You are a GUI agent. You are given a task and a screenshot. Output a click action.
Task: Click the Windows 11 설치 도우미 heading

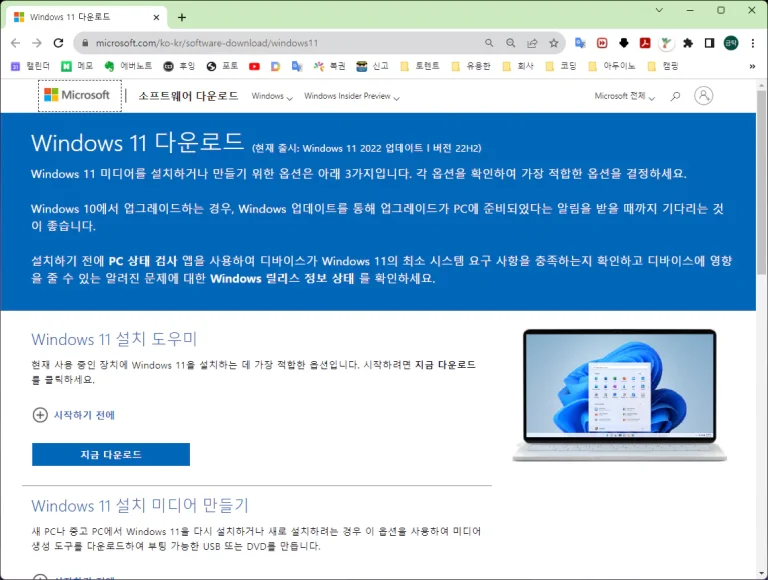pos(114,339)
